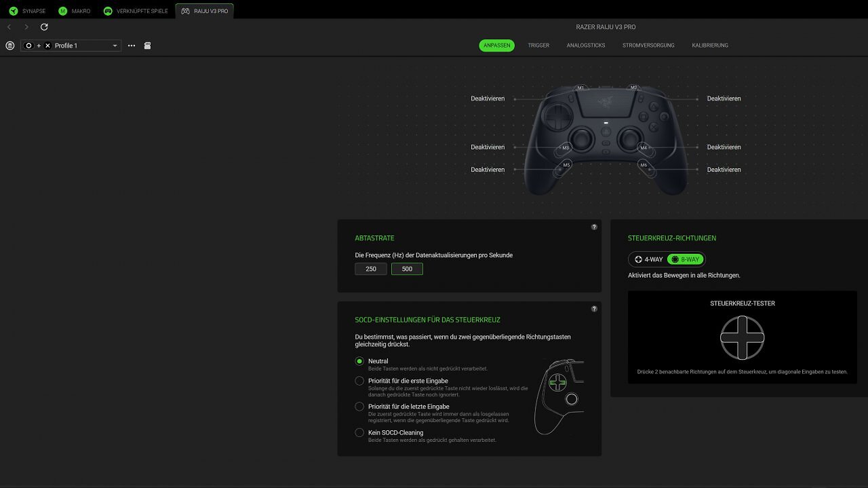This screenshot has width=868, height=488.
Task: Click M2 button on the controller image
Action: tap(633, 88)
